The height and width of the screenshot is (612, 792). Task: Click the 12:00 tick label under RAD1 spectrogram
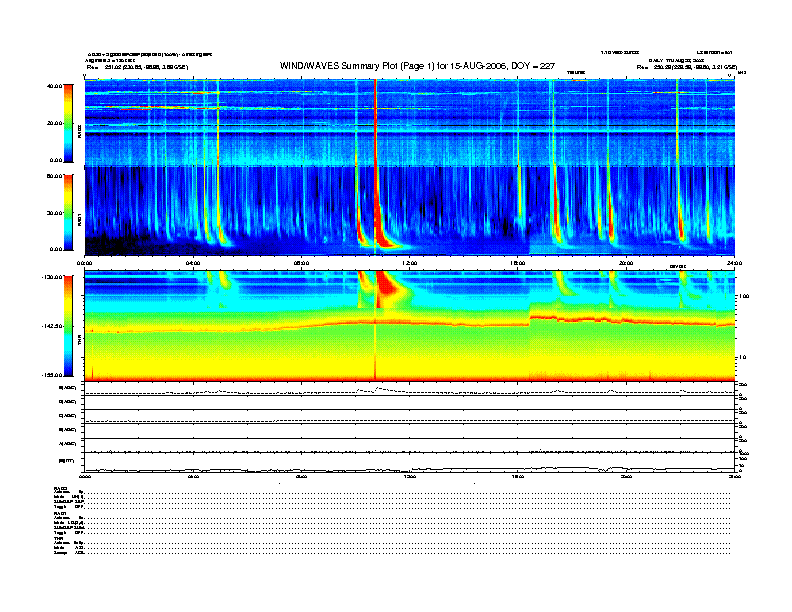tap(409, 263)
